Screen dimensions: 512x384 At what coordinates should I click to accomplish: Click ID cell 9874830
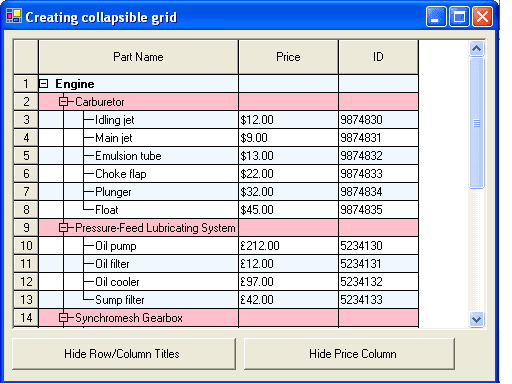(x=378, y=120)
